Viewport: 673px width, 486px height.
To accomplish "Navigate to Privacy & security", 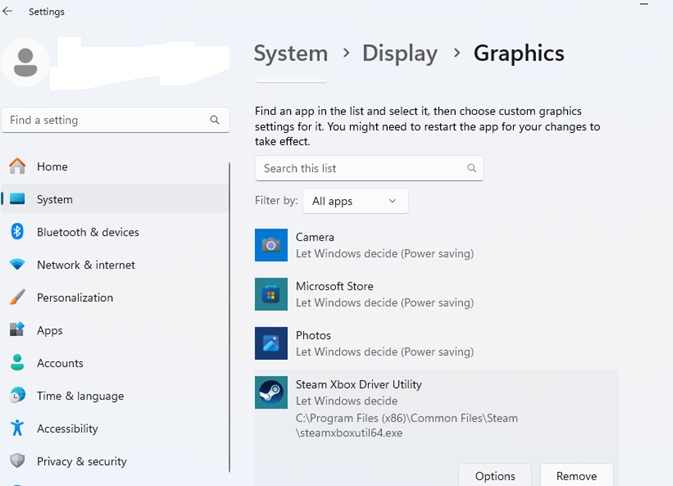I will point(82,461).
